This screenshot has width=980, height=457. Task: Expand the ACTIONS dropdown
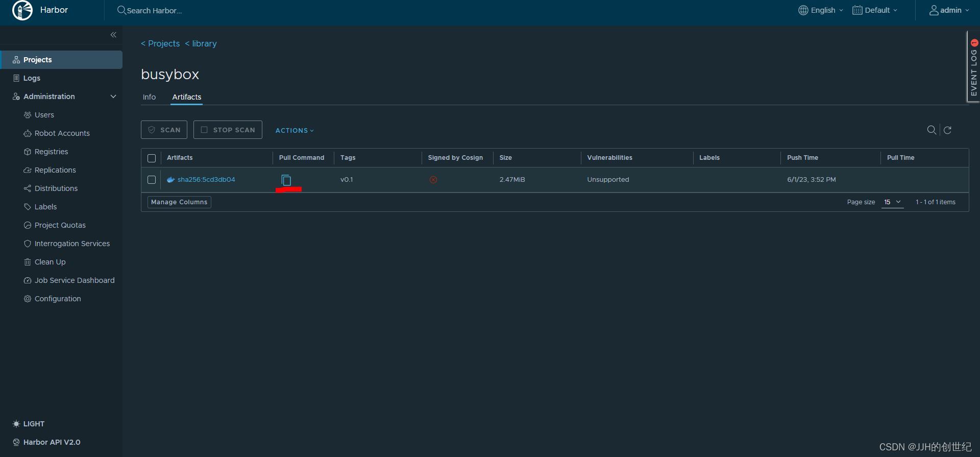tap(295, 131)
